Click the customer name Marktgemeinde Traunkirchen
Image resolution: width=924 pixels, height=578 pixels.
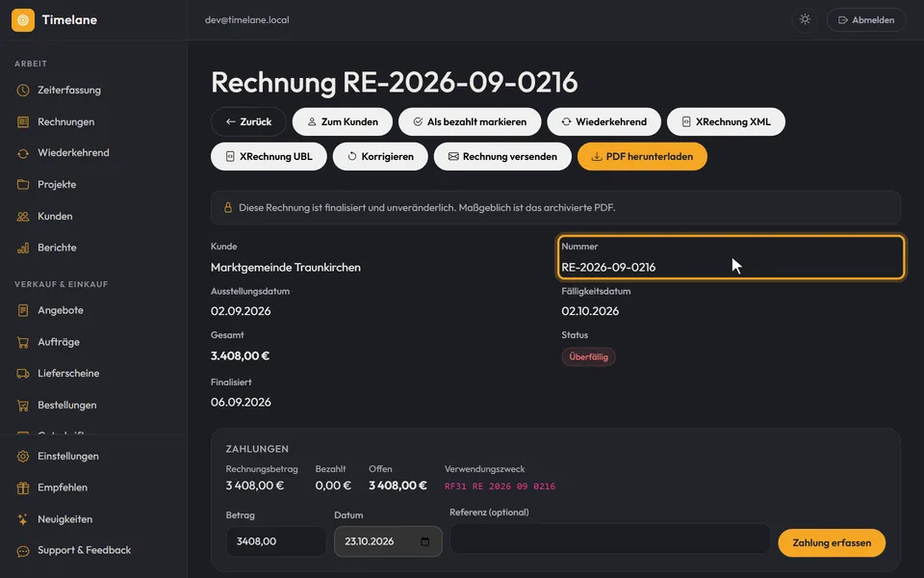click(x=286, y=268)
